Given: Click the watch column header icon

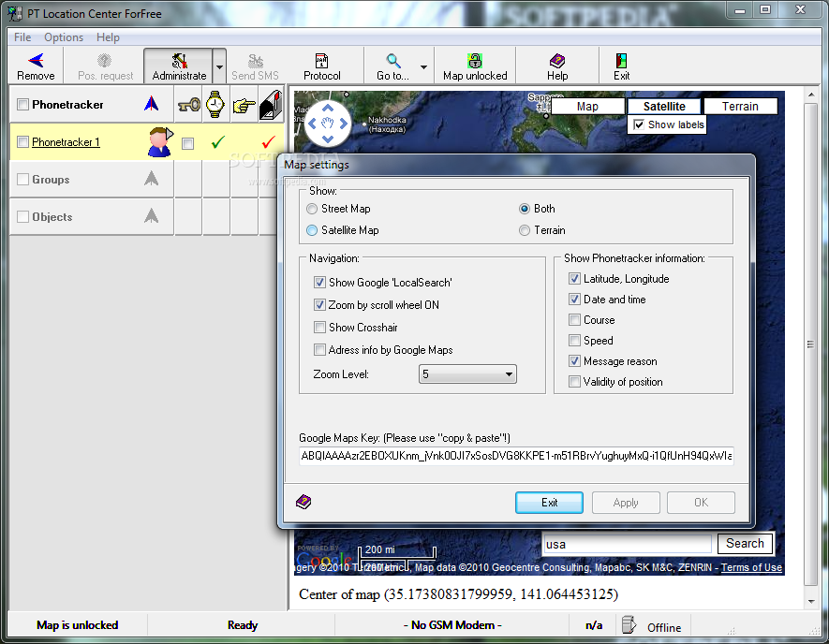Looking at the screenshot, I should (x=215, y=104).
